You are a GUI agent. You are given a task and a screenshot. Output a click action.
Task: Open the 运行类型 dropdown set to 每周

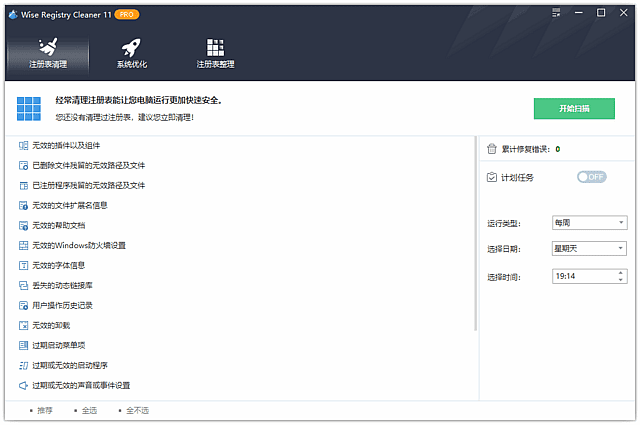589,223
